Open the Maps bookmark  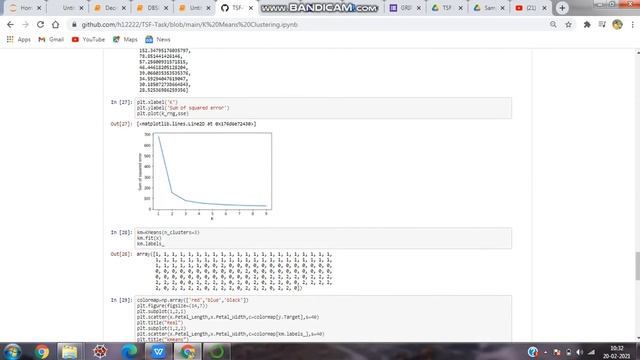(125, 40)
